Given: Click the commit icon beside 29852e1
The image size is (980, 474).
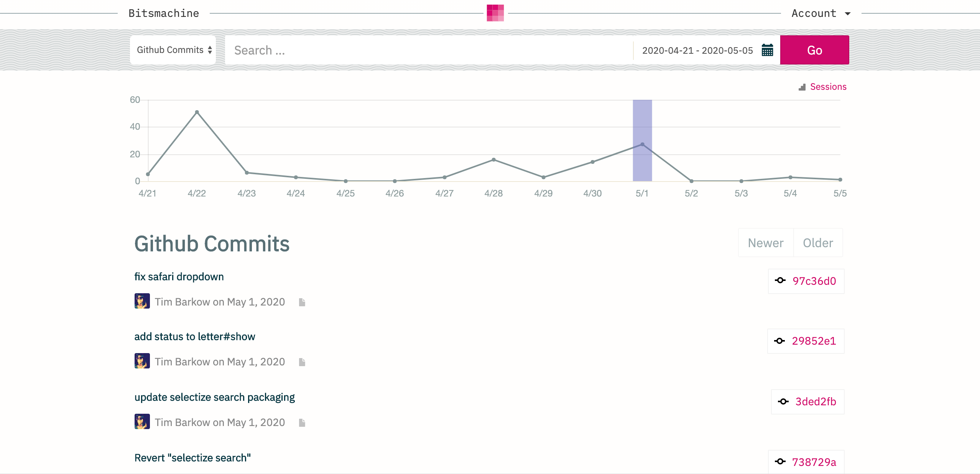Looking at the screenshot, I should [x=780, y=341].
